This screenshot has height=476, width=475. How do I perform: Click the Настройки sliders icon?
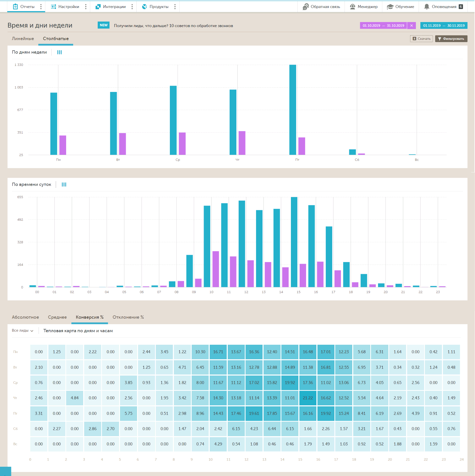pyautogui.click(x=53, y=7)
